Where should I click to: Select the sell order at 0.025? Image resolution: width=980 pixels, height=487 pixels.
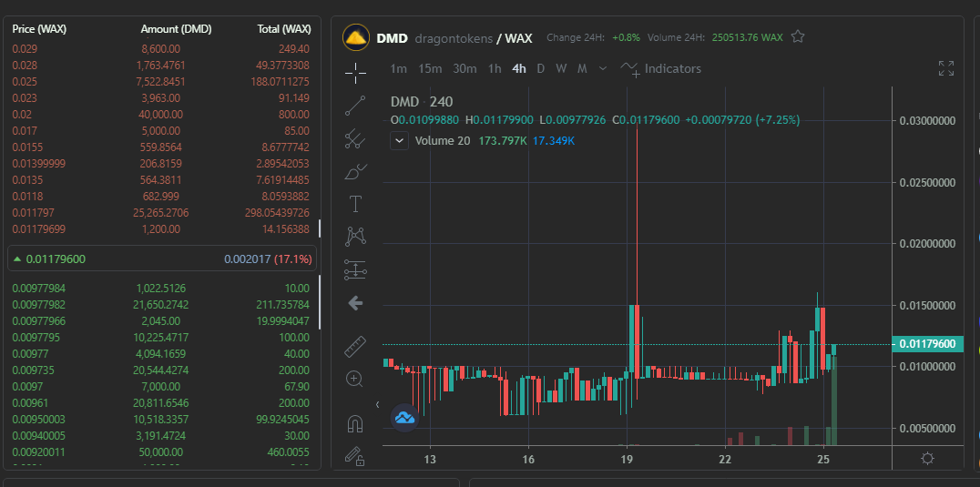coord(162,82)
